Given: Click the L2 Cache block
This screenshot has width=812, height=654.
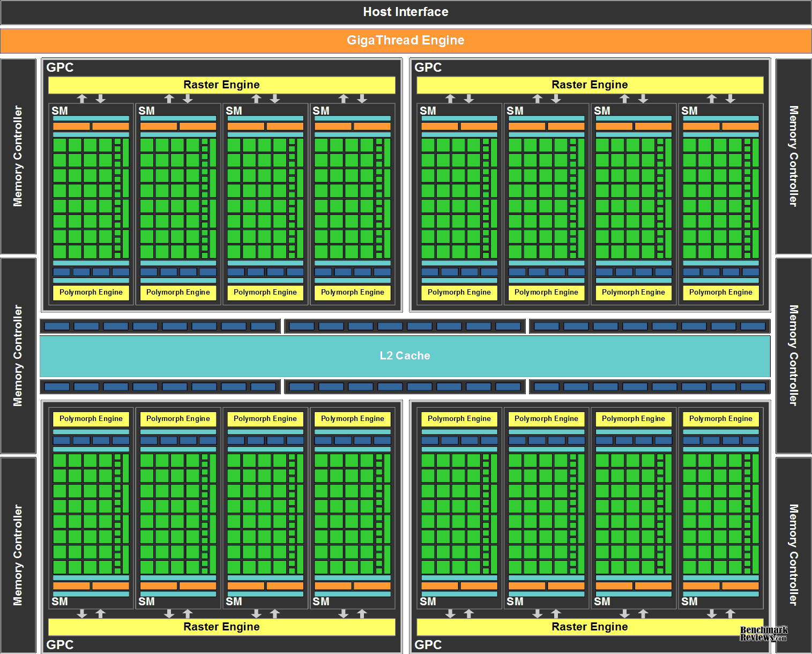Looking at the screenshot, I should (405, 356).
